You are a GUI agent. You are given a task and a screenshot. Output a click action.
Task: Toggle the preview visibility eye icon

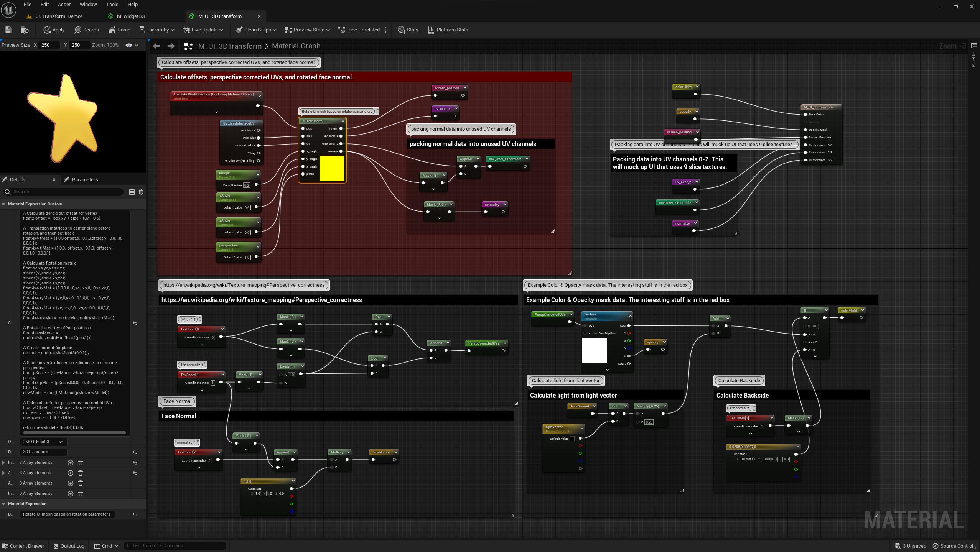click(128, 45)
